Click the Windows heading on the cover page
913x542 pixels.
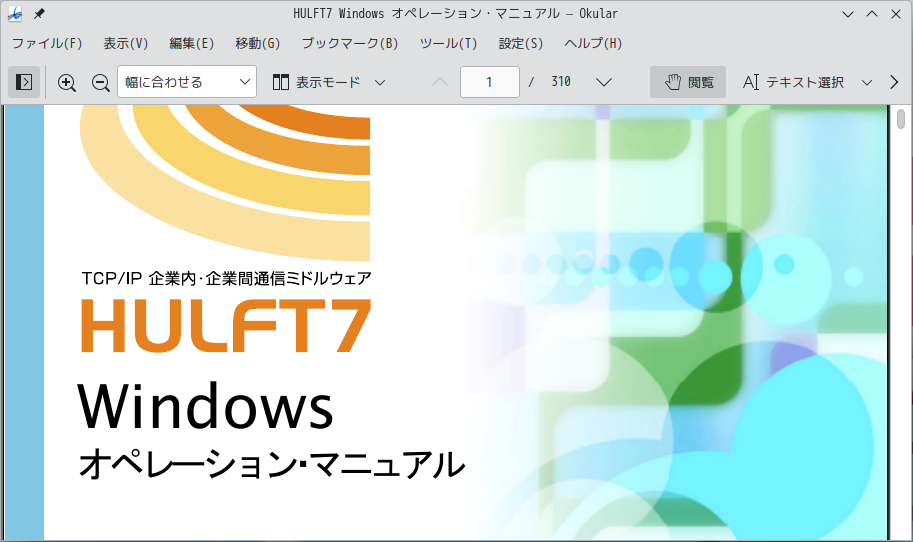[x=206, y=406]
